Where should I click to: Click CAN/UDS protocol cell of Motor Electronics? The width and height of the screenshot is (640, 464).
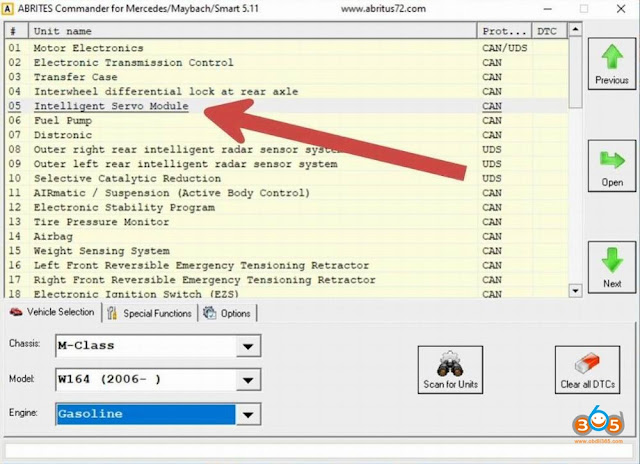point(504,48)
